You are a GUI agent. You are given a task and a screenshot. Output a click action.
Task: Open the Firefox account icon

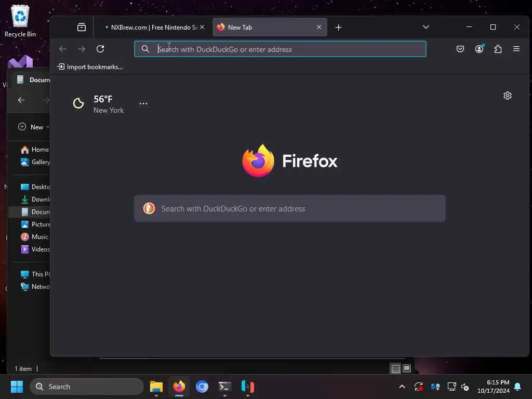tap(479, 49)
